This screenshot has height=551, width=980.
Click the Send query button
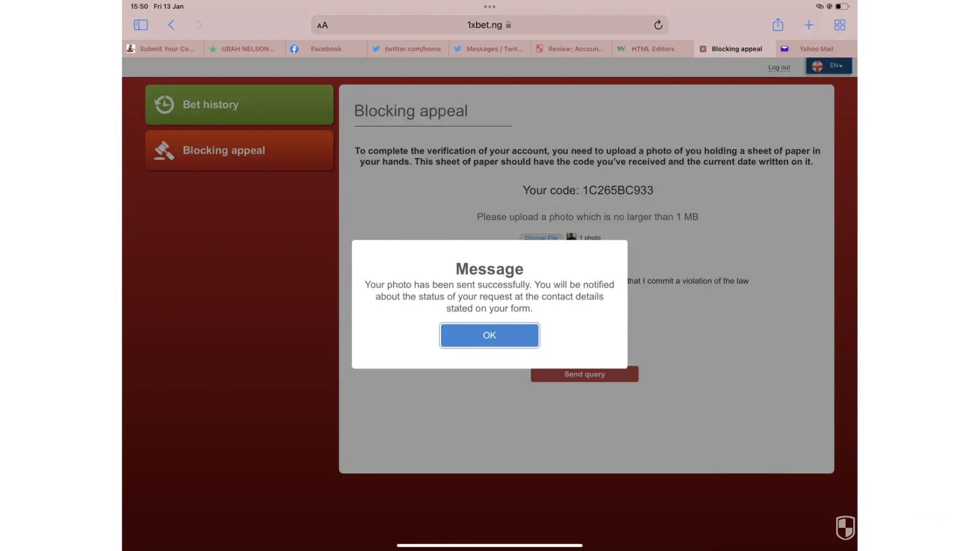pos(584,374)
